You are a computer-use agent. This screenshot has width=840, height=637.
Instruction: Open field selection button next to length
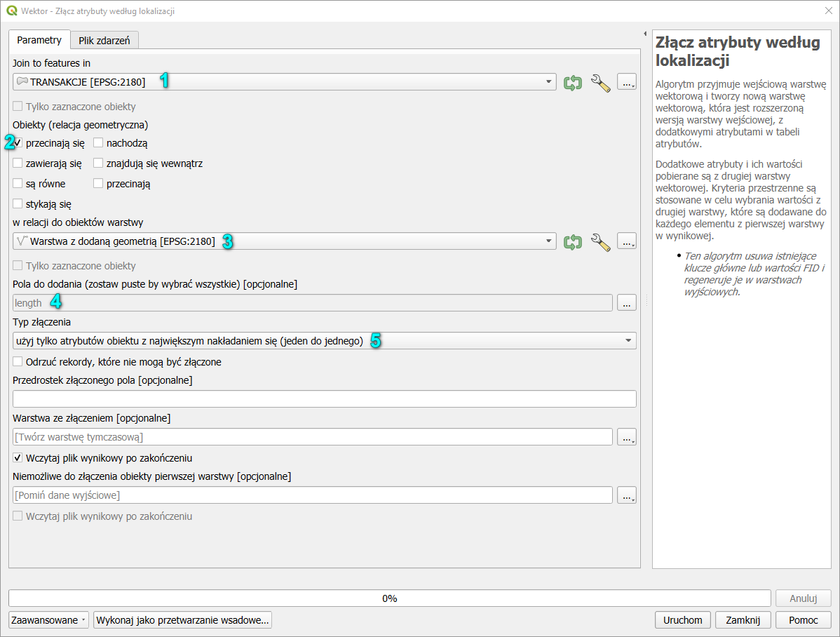[627, 303]
